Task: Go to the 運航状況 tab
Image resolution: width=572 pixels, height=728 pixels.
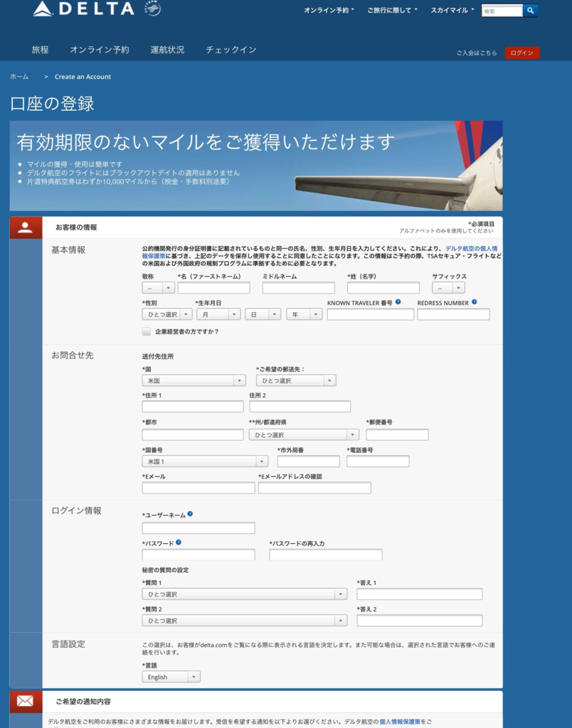Action: [167, 50]
